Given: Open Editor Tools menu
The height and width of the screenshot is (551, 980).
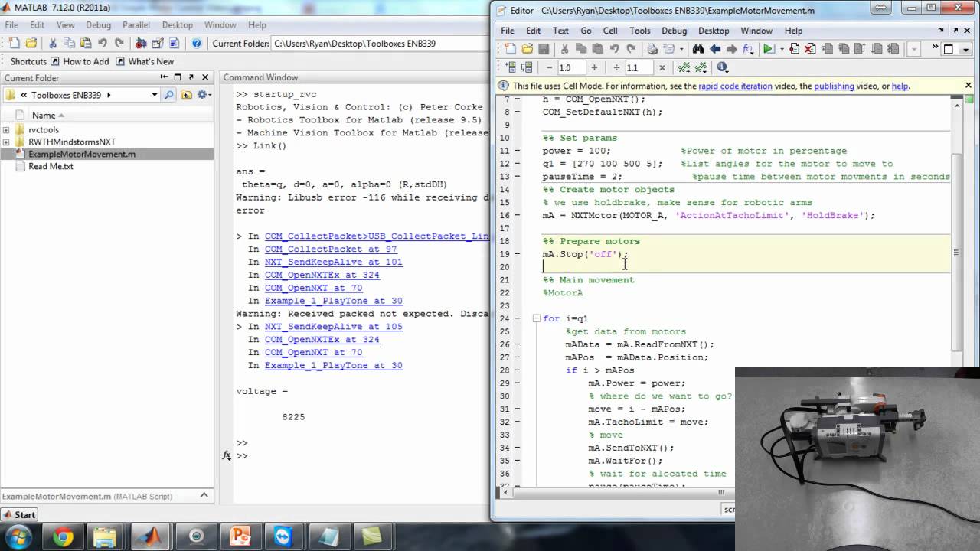Looking at the screenshot, I should (640, 31).
